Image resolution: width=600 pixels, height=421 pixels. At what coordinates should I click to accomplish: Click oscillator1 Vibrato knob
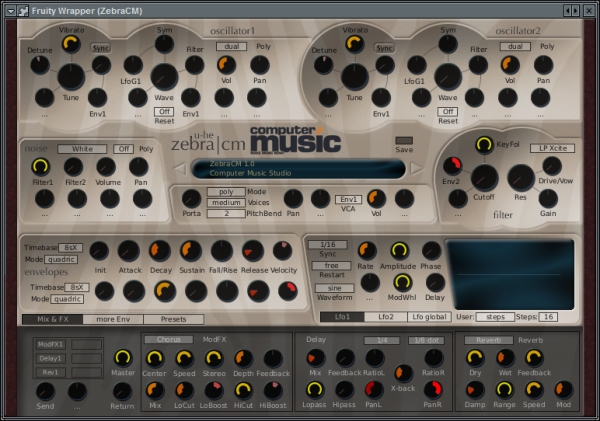point(71,44)
